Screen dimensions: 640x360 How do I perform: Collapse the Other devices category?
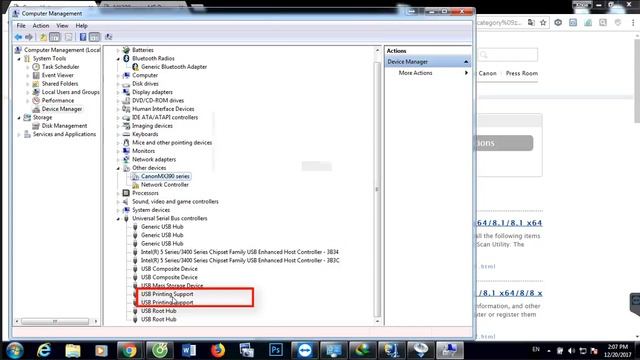pos(118,168)
